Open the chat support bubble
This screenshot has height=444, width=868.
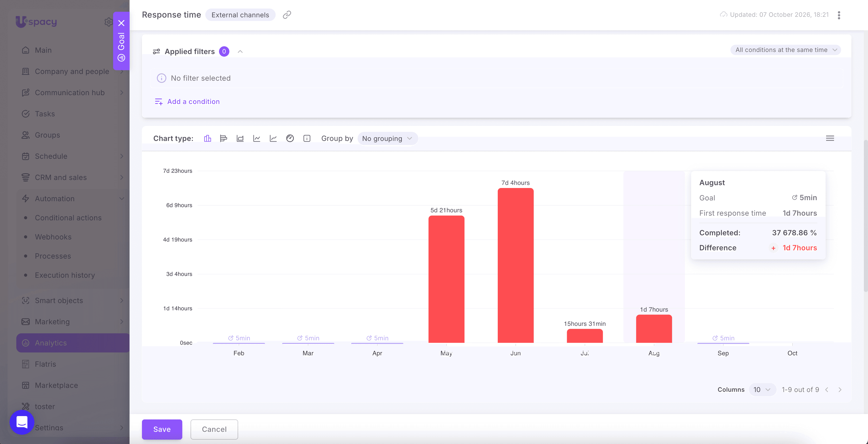coord(22,422)
